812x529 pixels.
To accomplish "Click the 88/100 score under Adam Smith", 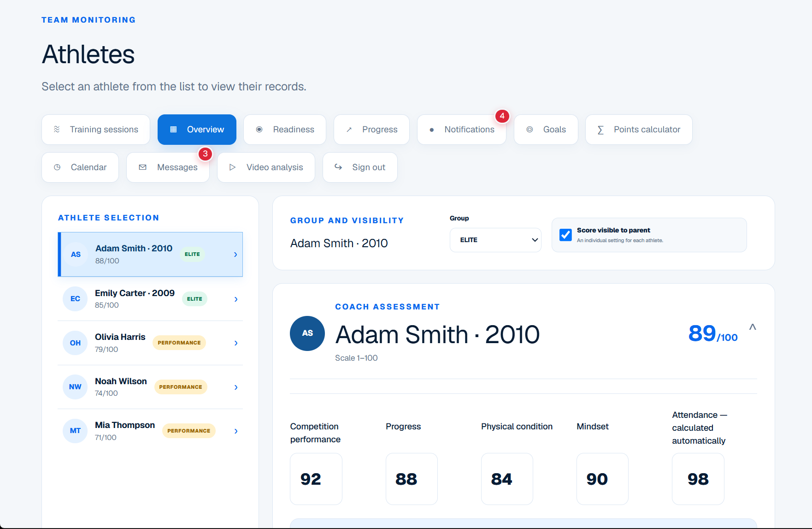I will pos(107,261).
